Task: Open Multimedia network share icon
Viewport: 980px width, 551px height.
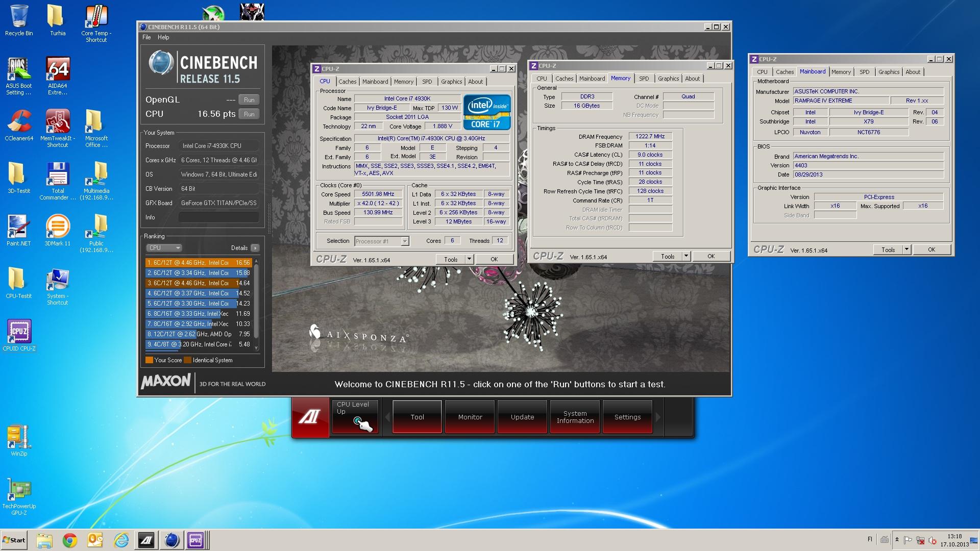Action: [x=96, y=181]
